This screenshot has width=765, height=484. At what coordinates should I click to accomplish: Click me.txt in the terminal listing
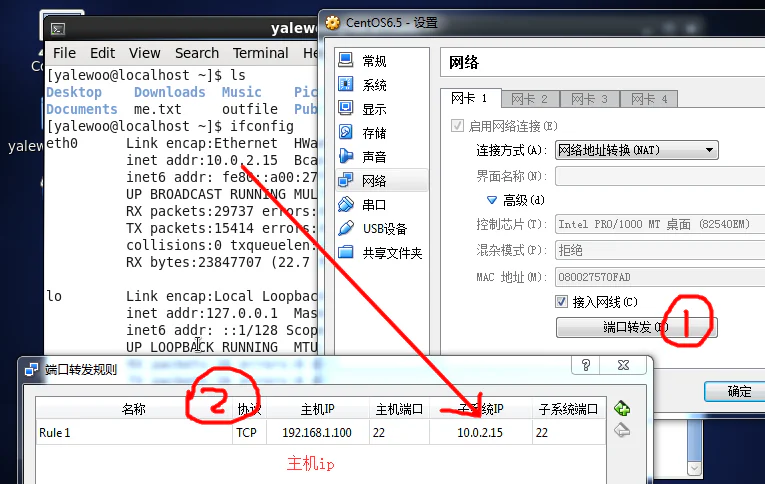(x=158, y=109)
